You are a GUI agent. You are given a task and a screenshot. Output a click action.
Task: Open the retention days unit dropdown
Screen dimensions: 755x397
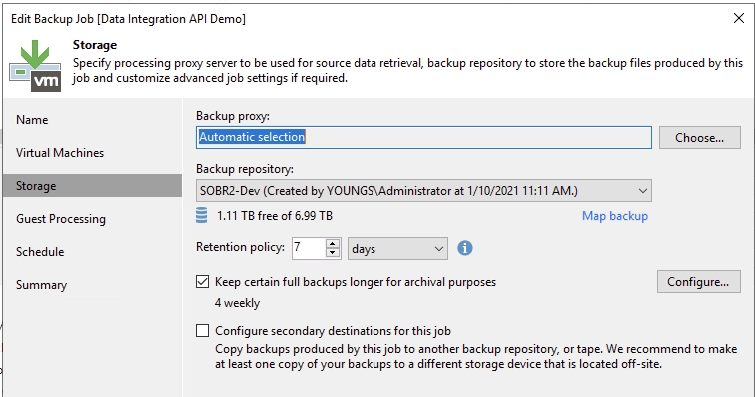pyautogui.click(x=398, y=249)
